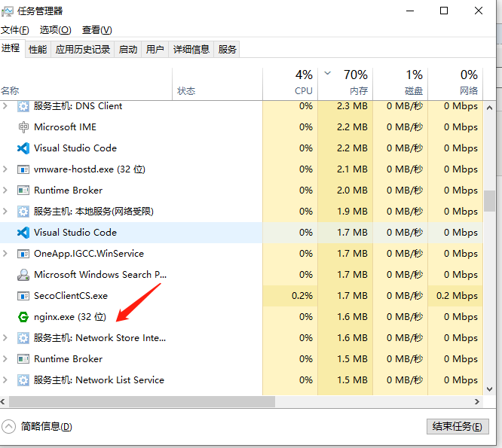This screenshot has width=502, height=448.
Task: Expand 服务主机: Network Store Inte... row
Action: (x=5, y=337)
